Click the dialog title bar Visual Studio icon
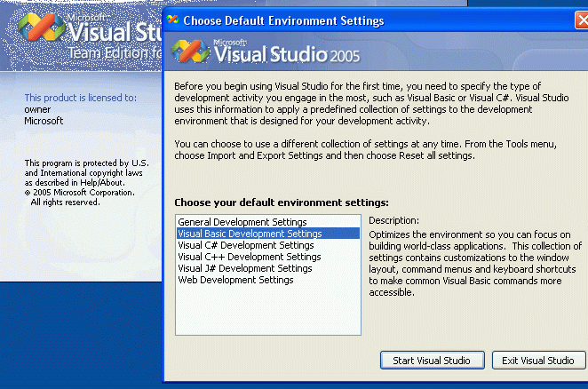 [x=173, y=20]
